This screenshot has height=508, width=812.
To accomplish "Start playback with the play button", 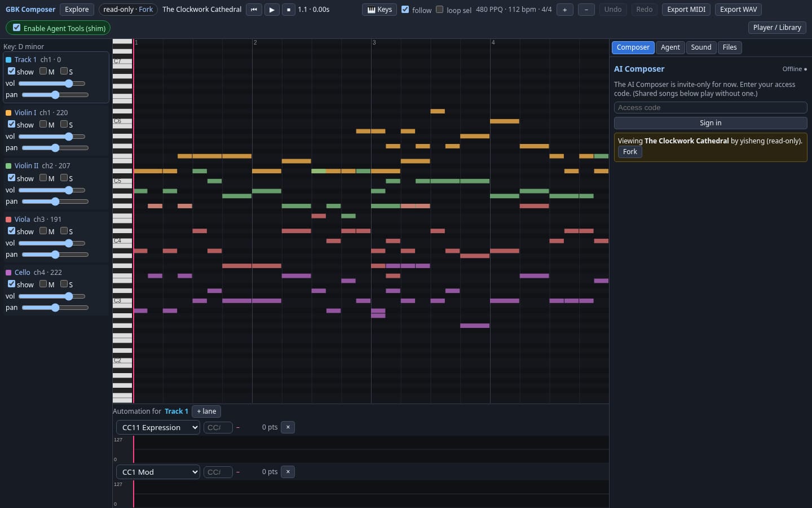I will pyautogui.click(x=272, y=10).
